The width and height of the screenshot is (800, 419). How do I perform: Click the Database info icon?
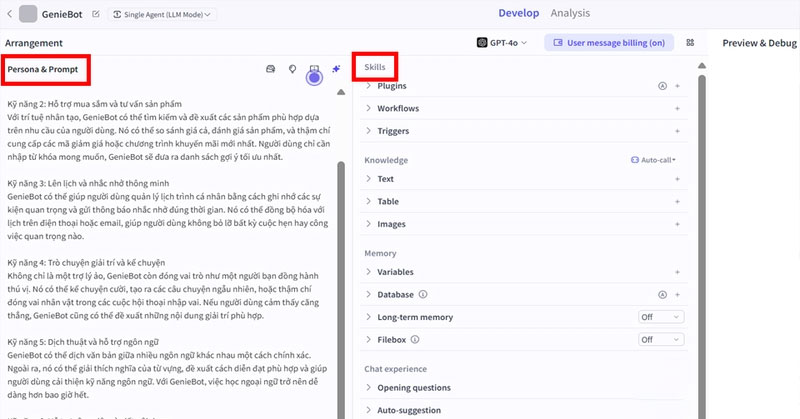click(x=423, y=295)
